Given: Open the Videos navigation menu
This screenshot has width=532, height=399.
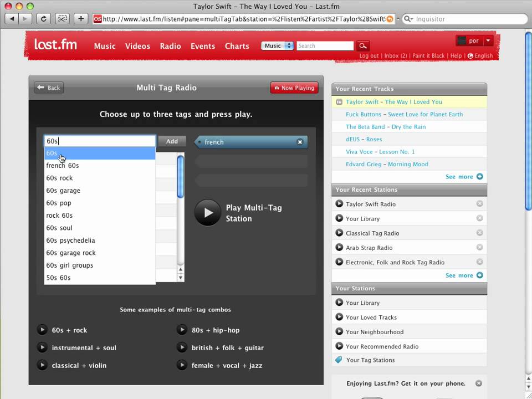Looking at the screenshot, I should click(x=137, y=46).
